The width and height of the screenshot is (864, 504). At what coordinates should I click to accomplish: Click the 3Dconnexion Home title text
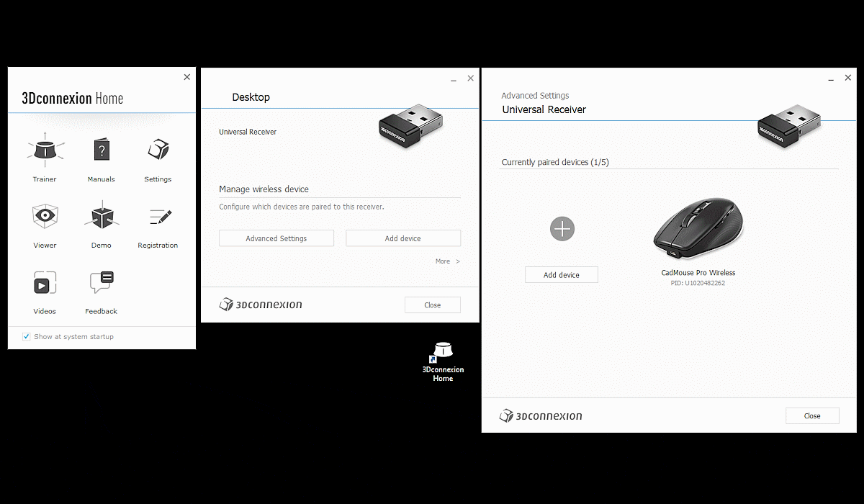(73, 99)
